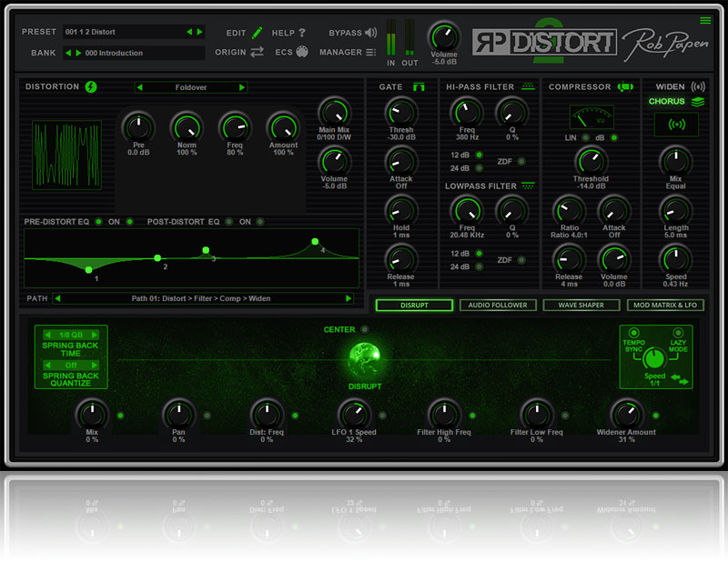Screen dimensions: 728x562
Task: Select next distortion type after Foldover
Action: click(242, 87)
